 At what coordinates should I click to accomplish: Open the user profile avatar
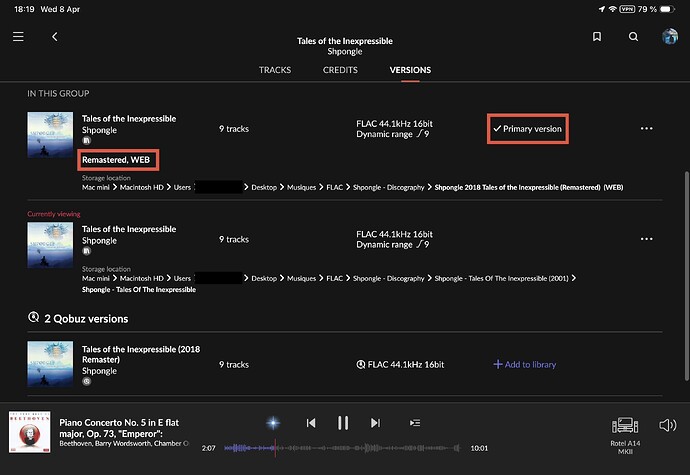click(x=670, y=37)
